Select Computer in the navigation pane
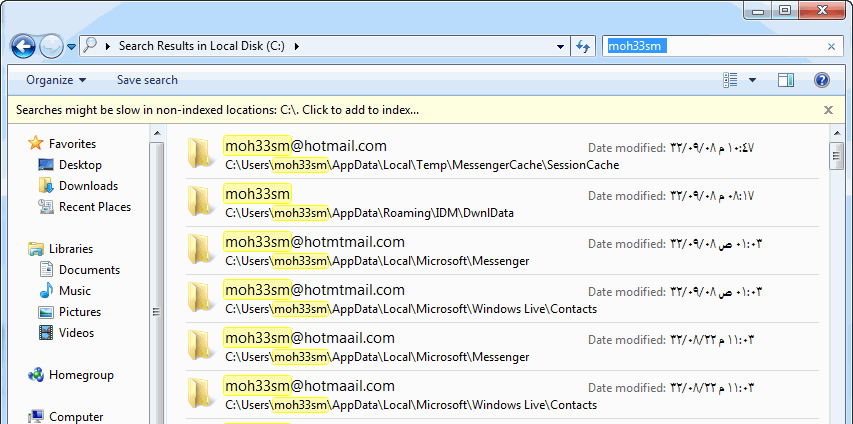Screen dimensions: 853x424 click(x=76, y=417)
